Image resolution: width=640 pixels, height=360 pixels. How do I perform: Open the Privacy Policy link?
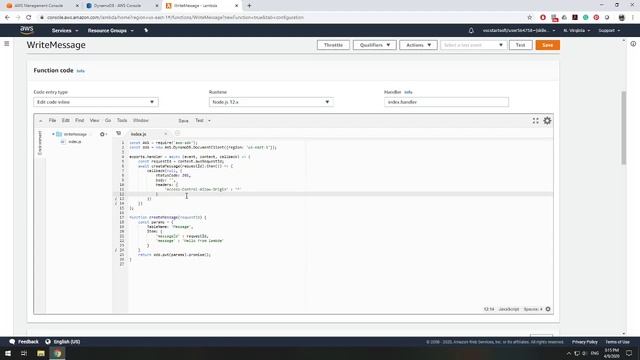point(584,342)
